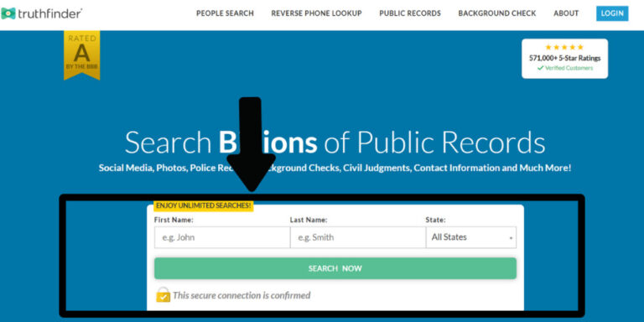The height and width of the screenshot is (322, 644).
Task: Click the five gold stars
Action: 564,47
